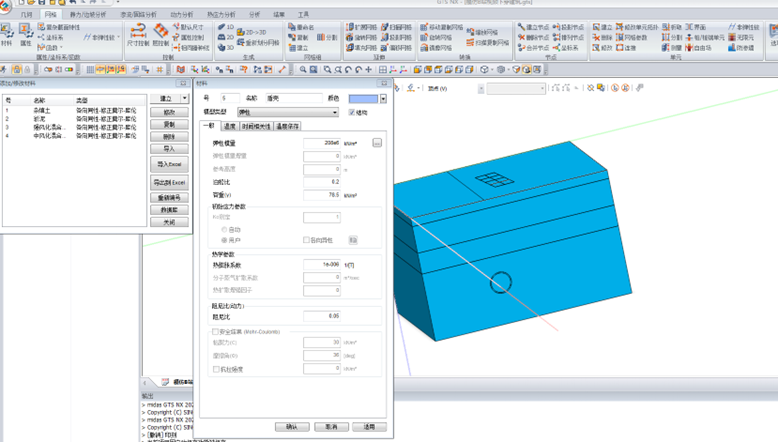Expand the 函数 dropdown in ribbon
Image resolution: width=778 pixels, height=442 pixels.
(x=61, y=48)
